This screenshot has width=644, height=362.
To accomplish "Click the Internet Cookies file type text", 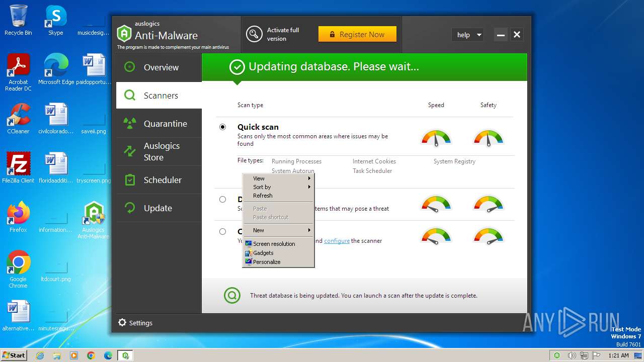I will (374, 161).
